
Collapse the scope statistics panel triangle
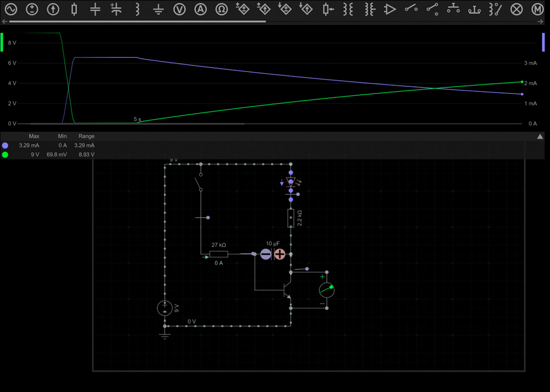(540, 136)
